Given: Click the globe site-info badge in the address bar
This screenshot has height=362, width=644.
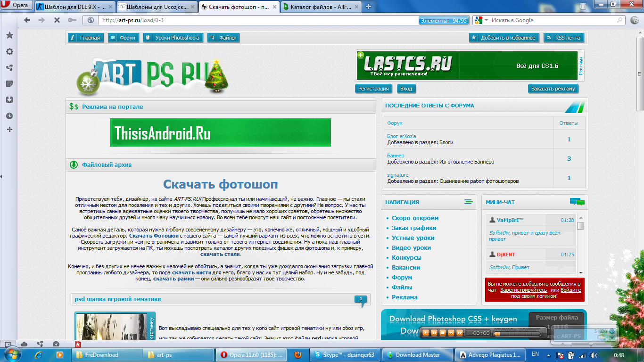Looking at the screenshot, I should click(91, 20).
